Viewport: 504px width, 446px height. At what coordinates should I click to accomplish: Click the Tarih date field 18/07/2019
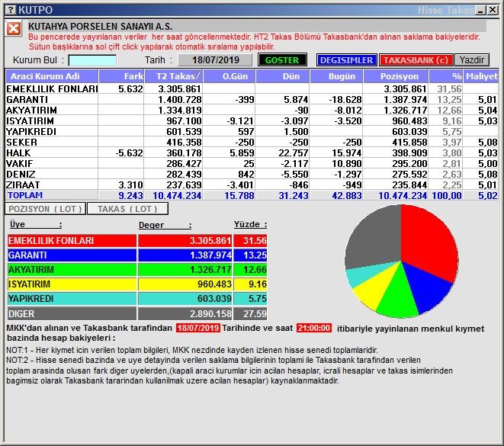pos(215,60)
